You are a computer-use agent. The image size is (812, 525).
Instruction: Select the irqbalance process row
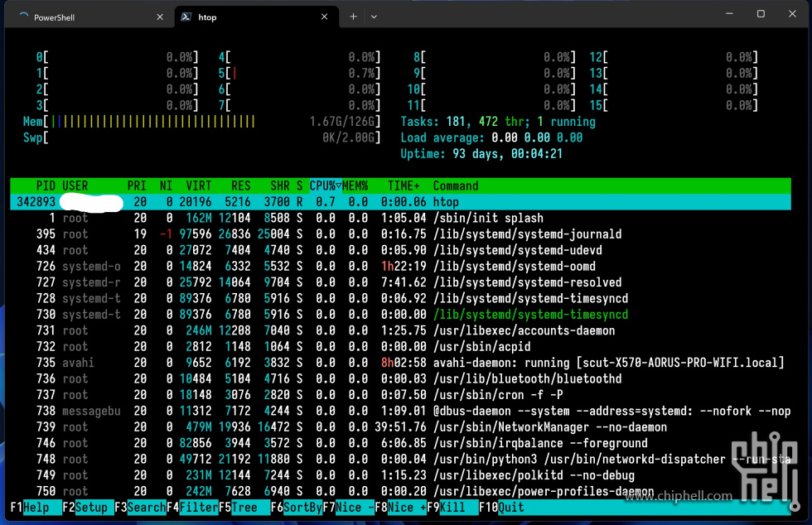400,443
